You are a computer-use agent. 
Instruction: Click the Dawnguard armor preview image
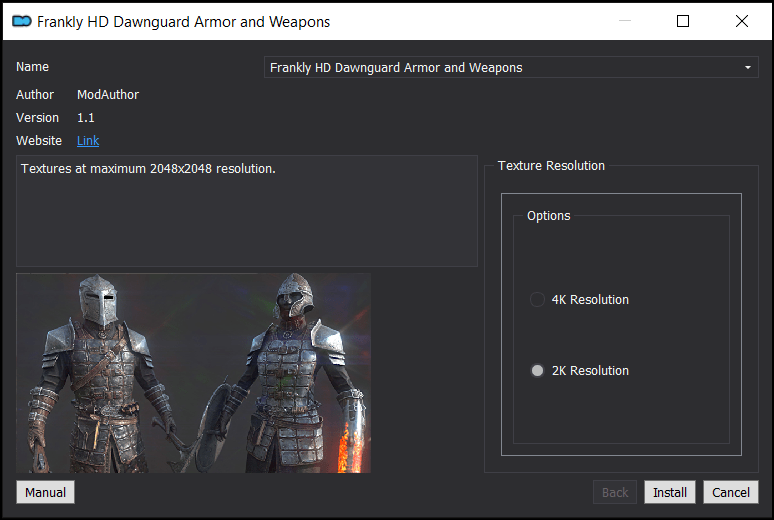pyautogui.click(x=194, y=373)
